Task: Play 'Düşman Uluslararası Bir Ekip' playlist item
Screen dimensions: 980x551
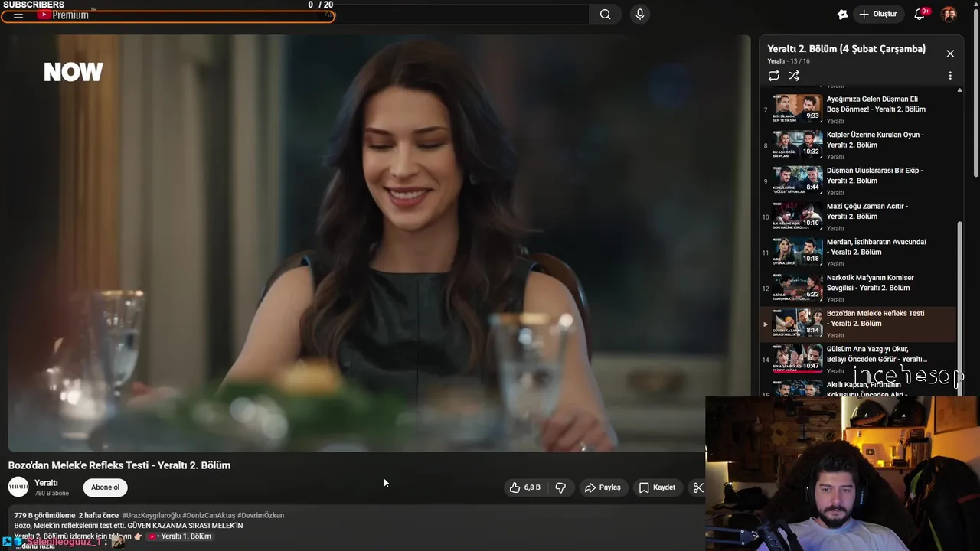Action: [x=857, y=179]
